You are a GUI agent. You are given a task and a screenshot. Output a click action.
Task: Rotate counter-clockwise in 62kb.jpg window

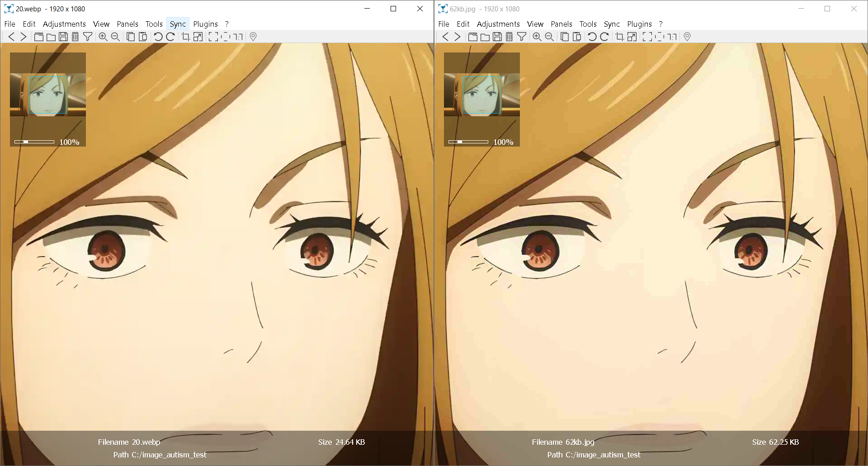pos(592,37)
